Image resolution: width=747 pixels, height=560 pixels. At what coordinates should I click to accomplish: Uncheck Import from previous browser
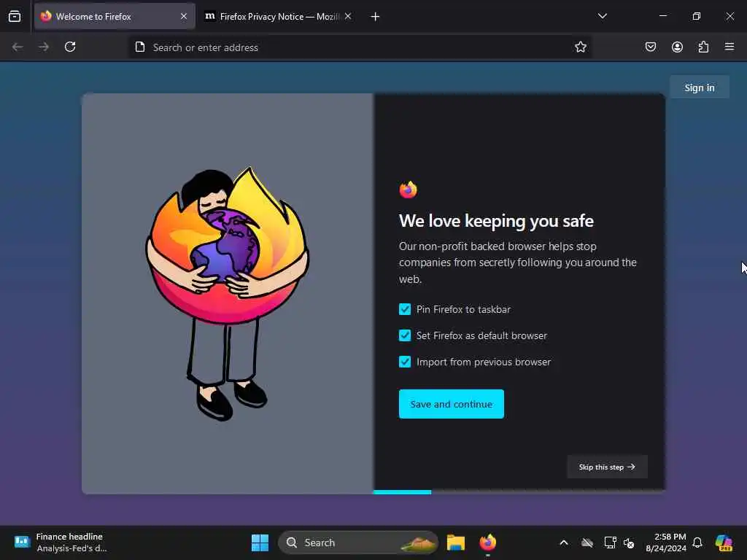pos(405,362)
